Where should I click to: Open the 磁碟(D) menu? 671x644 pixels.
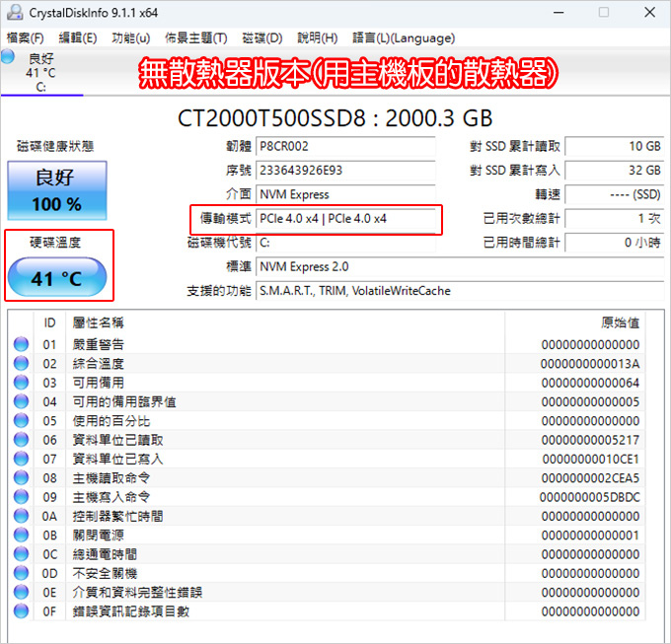[261, 38]
